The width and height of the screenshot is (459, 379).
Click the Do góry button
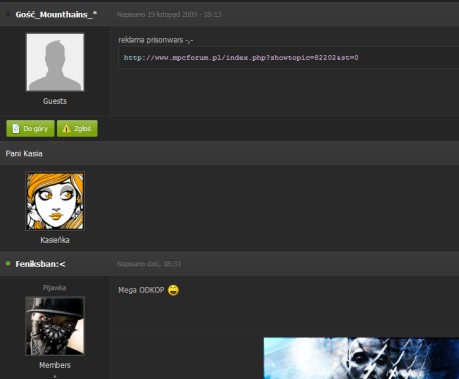pos(30,129)
